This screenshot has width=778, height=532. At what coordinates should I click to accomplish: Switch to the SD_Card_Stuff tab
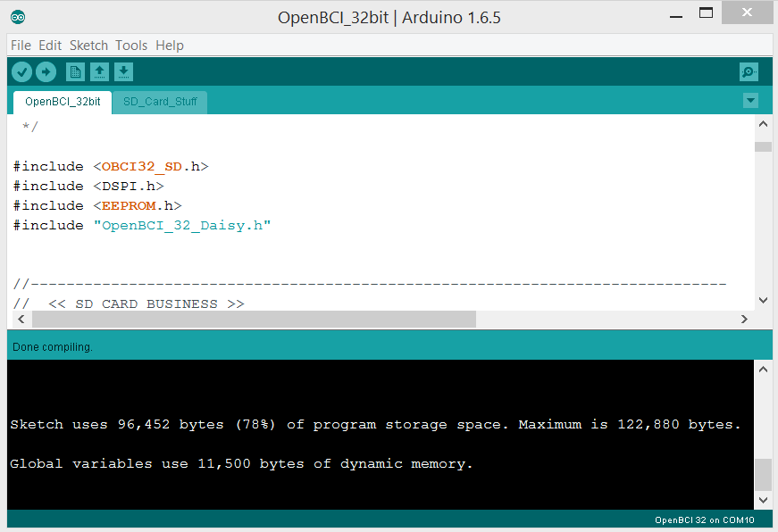tap(160, 102)
